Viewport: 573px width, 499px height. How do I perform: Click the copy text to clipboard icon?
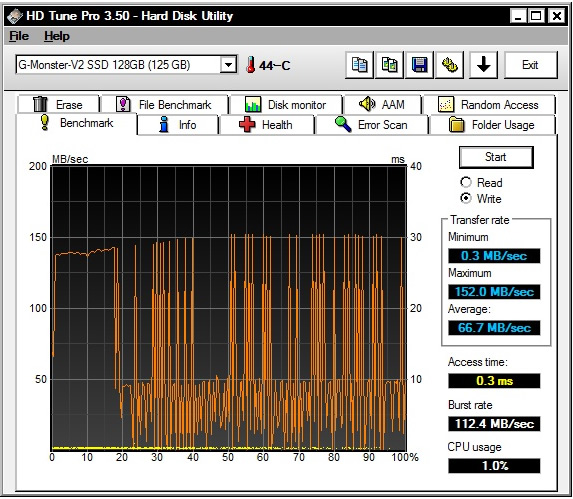pyautogui.click(x=359, y=65)
